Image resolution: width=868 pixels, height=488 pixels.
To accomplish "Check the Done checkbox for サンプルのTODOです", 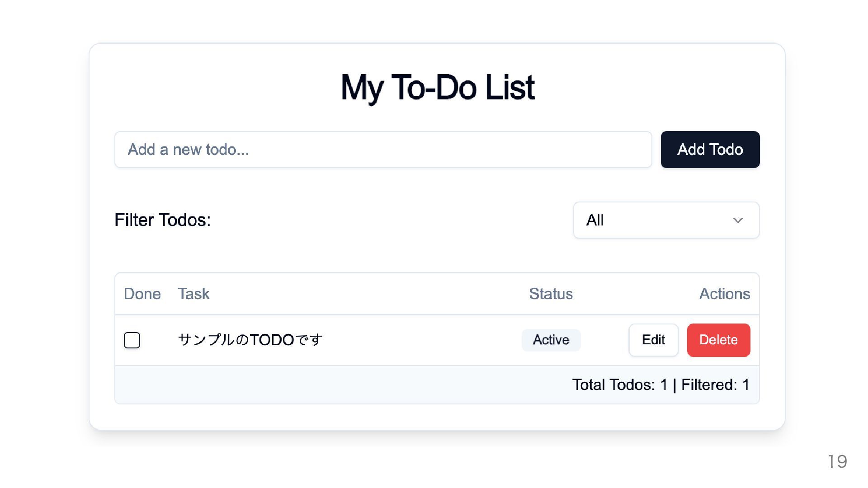I will tap(132, 340).
